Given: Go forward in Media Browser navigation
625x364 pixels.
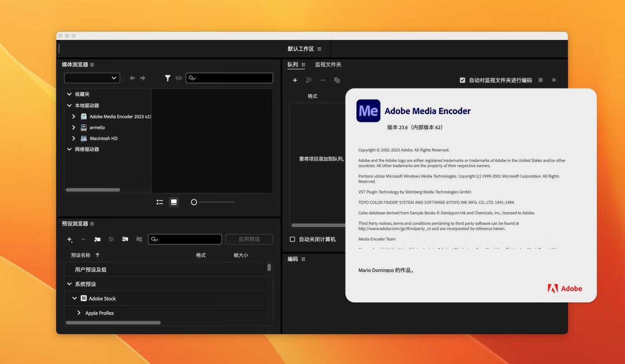Looking at the screenshot, I should point(143,78).
